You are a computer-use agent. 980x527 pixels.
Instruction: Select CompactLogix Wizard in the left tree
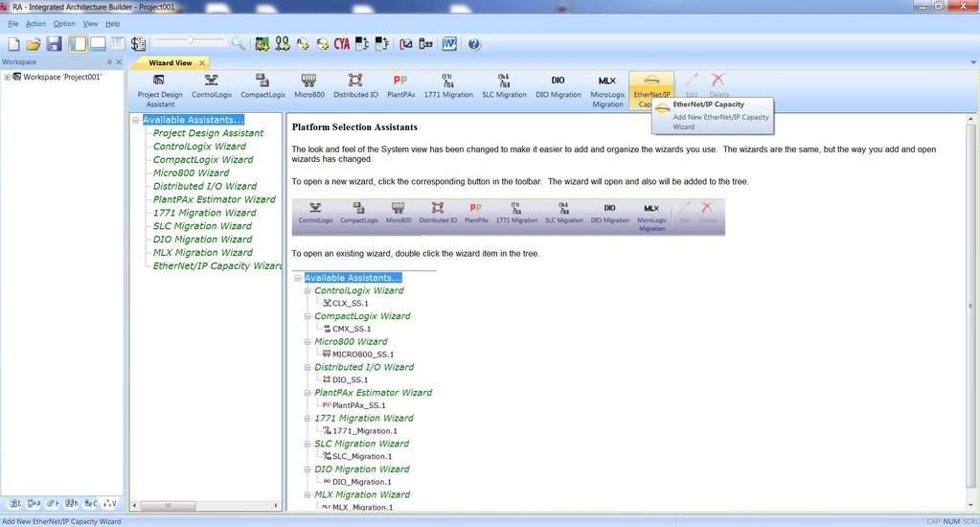[x=203, y=159]
